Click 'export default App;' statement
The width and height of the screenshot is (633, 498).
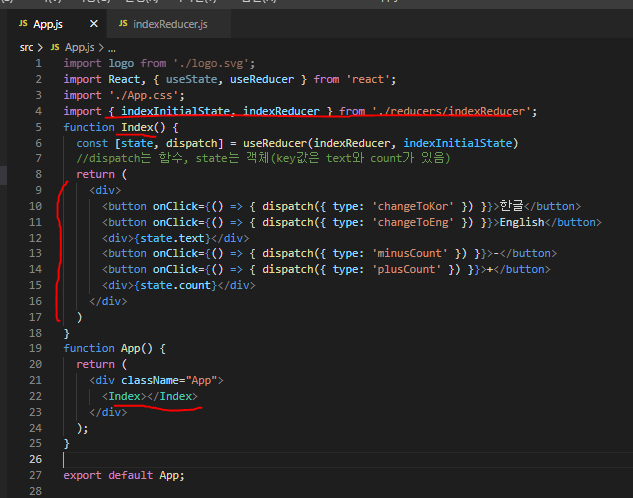124,475
